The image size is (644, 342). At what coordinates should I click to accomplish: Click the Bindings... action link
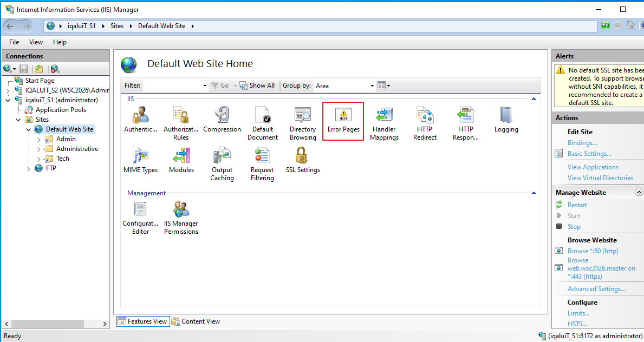[582, 143]
